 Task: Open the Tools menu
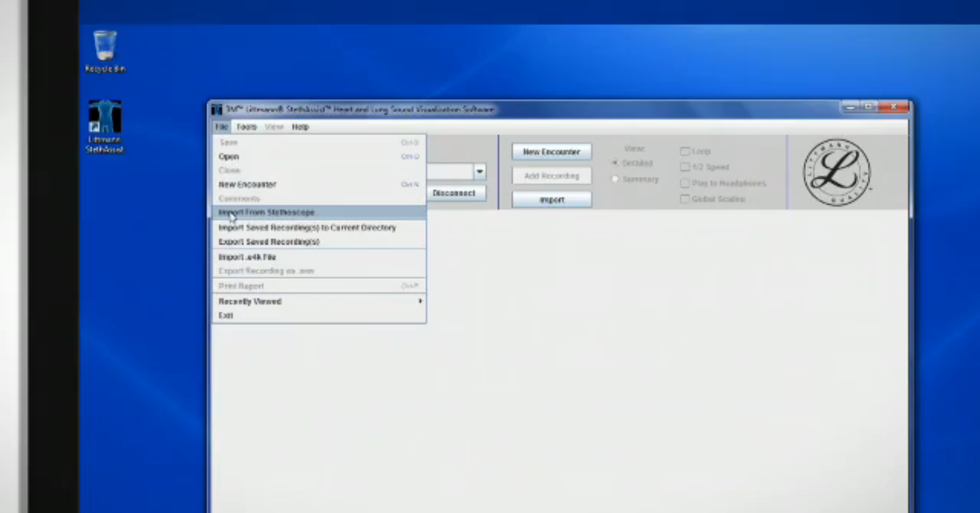point(247,127)
